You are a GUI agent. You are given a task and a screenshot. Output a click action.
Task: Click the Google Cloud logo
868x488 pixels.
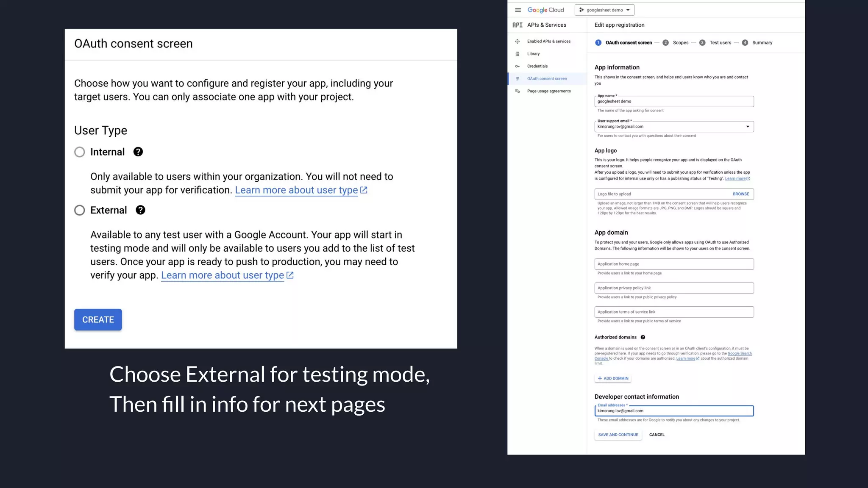coord(545,10)
